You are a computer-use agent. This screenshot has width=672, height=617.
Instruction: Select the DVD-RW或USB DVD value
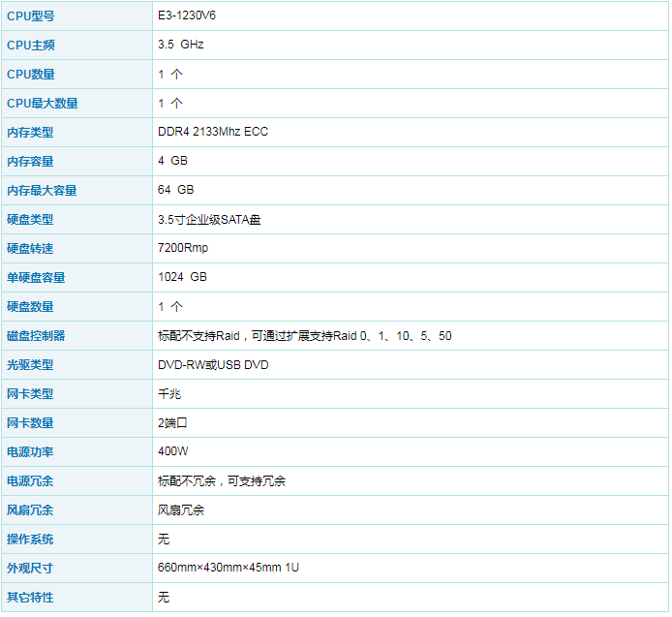click(x=213, y=365)
